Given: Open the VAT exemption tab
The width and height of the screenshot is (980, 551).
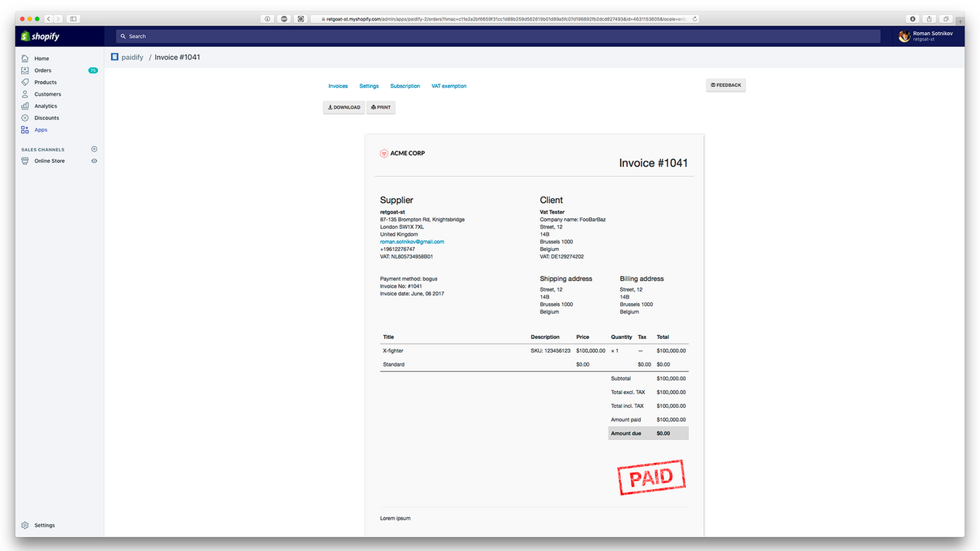Looking at the screenshot, I should 449,86.
